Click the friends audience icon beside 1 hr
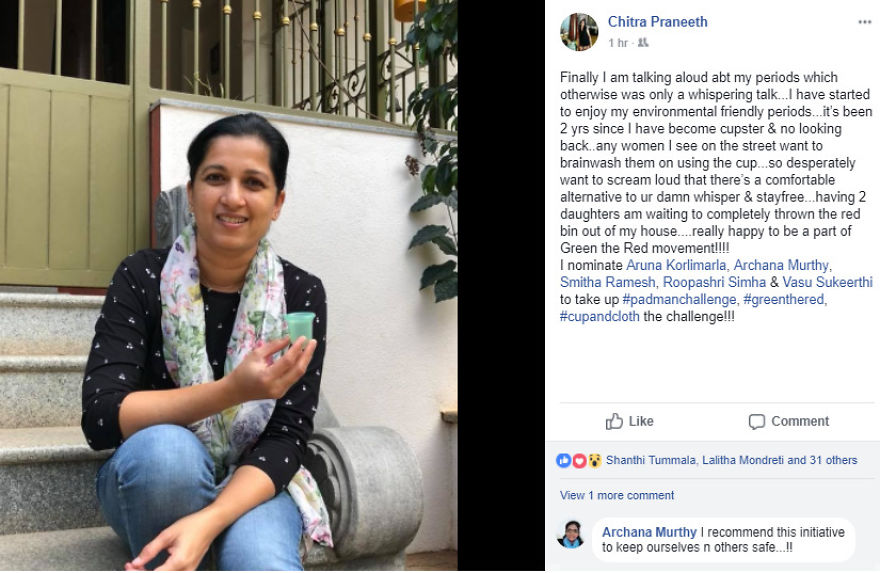The image size is (880, 573). pyautogui.click(x=643, y=42)
